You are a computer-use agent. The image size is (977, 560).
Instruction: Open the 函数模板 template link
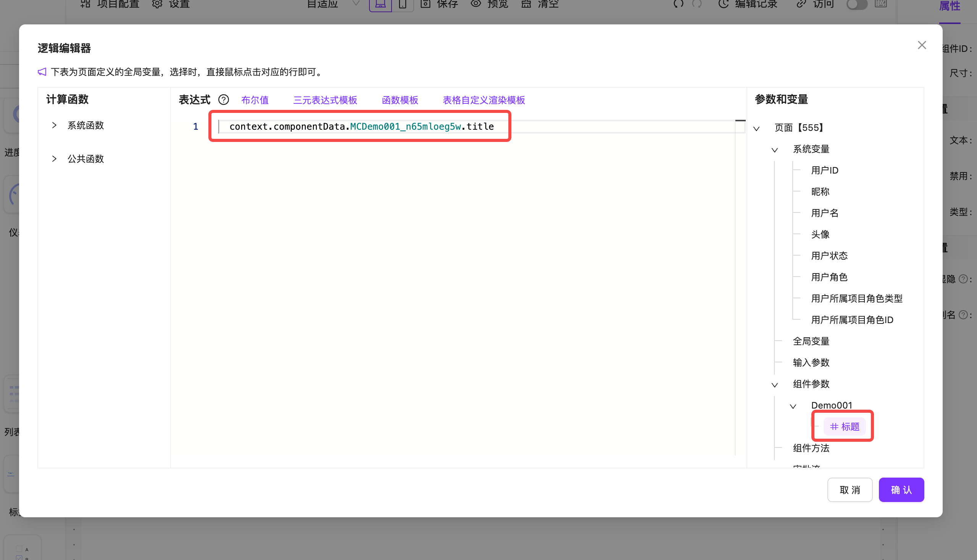click(x=400, y=100)
